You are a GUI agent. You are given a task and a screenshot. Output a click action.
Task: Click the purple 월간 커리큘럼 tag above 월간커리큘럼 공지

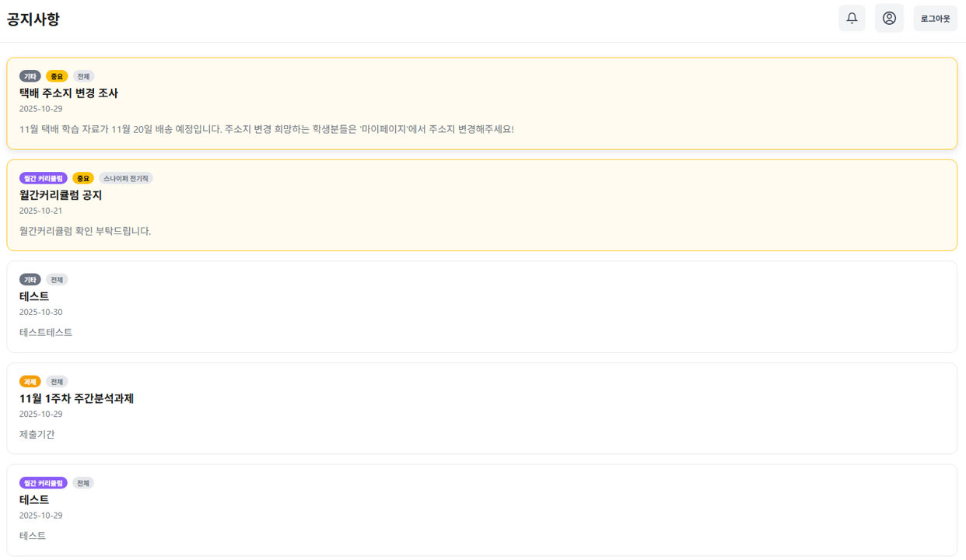pos(44,178)
